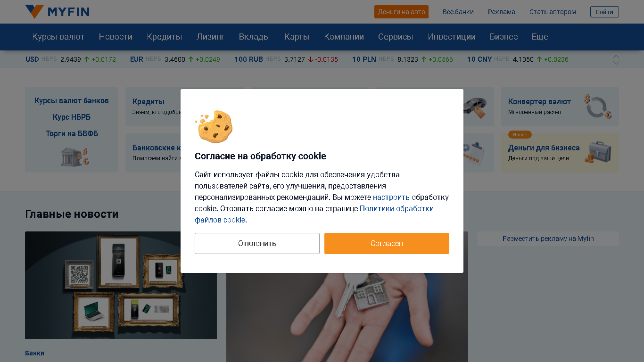Click the Войти login button
644x362 pixels.
tap(604, 12)
